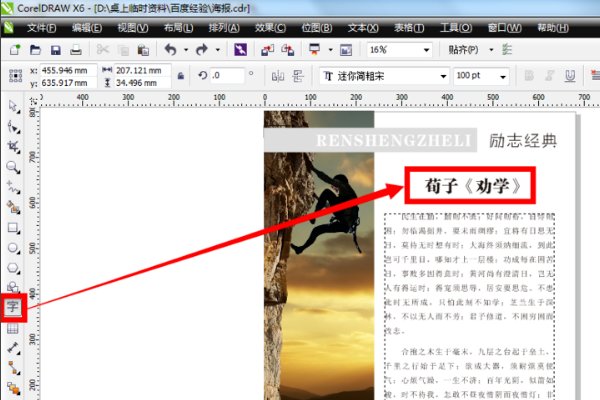Select the object origin anchor grid

click(x=15, y=76)
